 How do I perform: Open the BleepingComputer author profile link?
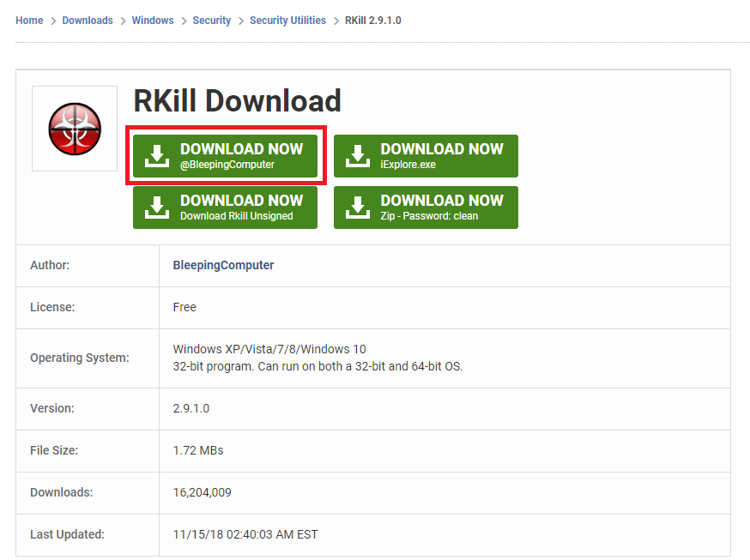coord(223,265)
